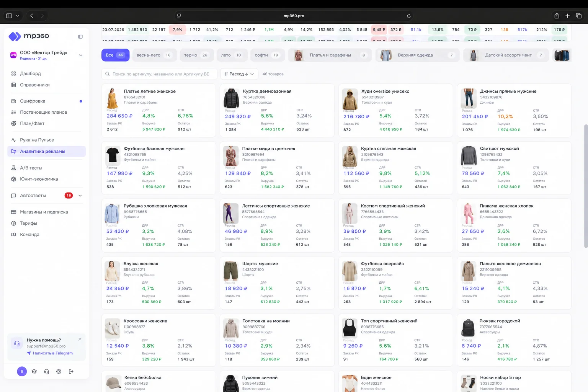
Task: Click the Кроссовки женские product title
Action: click(x=145, y=321)
